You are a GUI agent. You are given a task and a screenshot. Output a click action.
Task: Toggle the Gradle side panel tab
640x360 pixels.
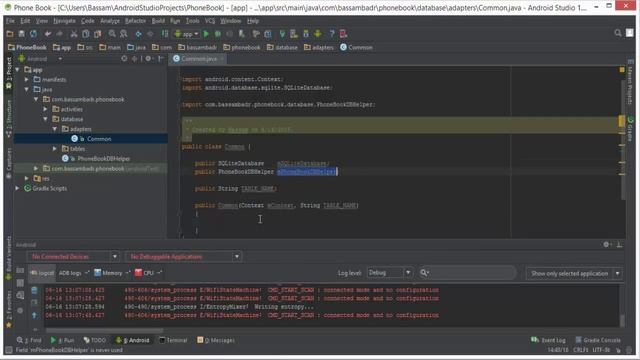631,129
